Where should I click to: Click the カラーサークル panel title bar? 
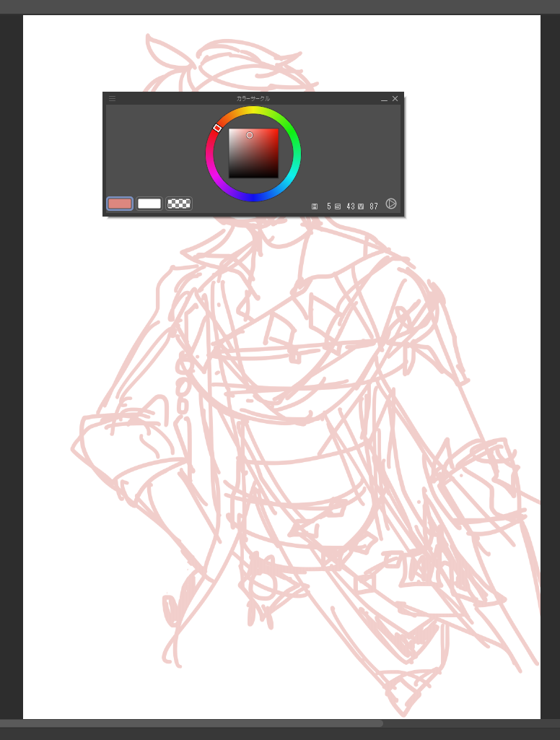tap(253, 99)
